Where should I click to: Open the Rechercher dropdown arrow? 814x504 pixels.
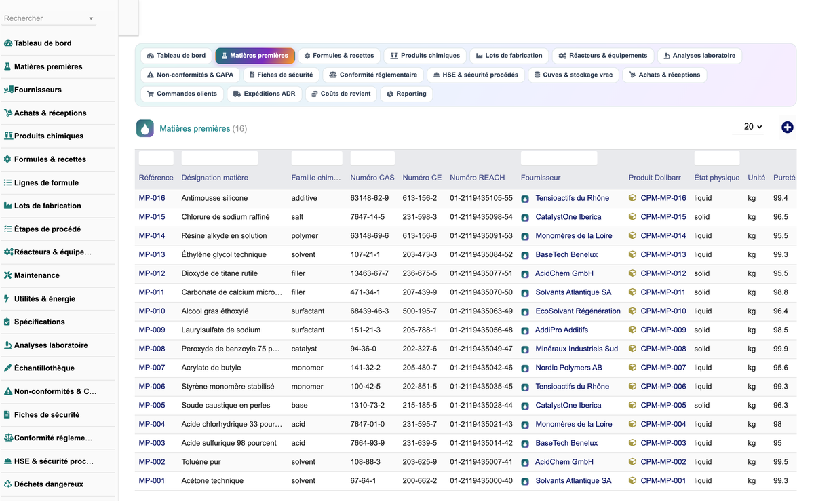coord(91,19)
